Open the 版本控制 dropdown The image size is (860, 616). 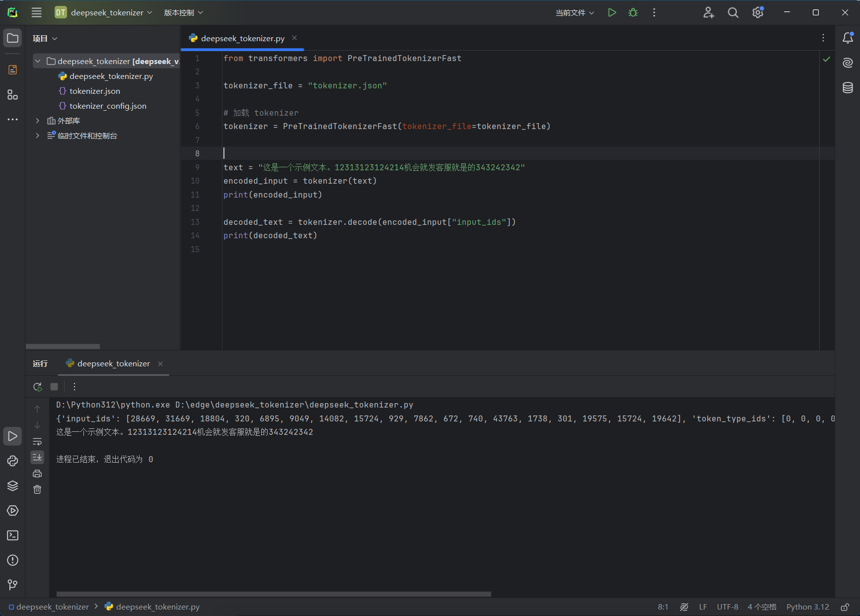click(x=183, y=12)
